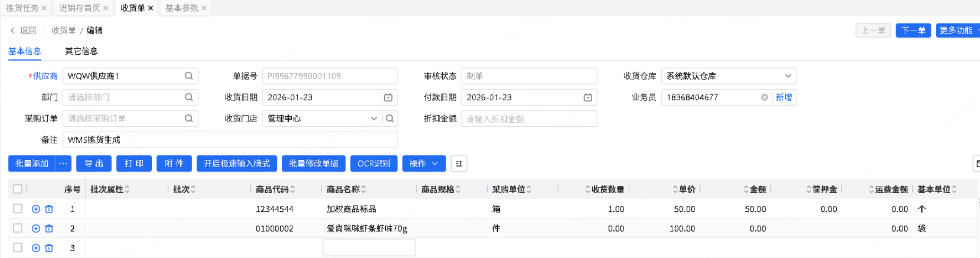Image resolution: width=980 pixels, height=258 pixels.
Task: Open the 收货日期 calendar icon
Action: tap(388, 97)
